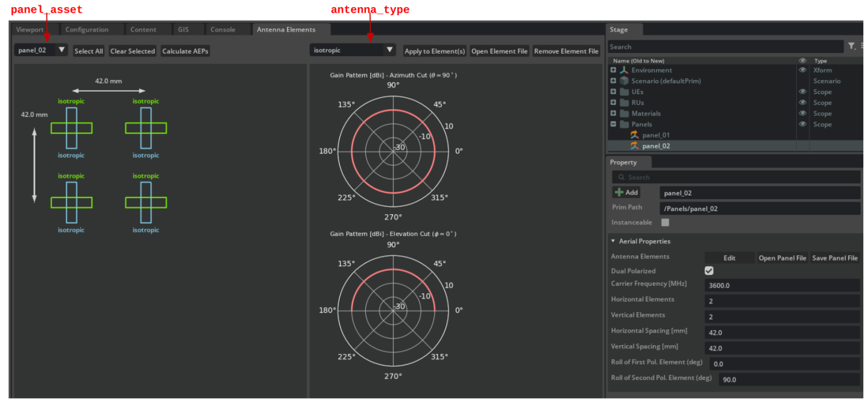Hide the Panels scope using its eye icon
The width and height of the screenshot is (868, 406).
point(802,124)
